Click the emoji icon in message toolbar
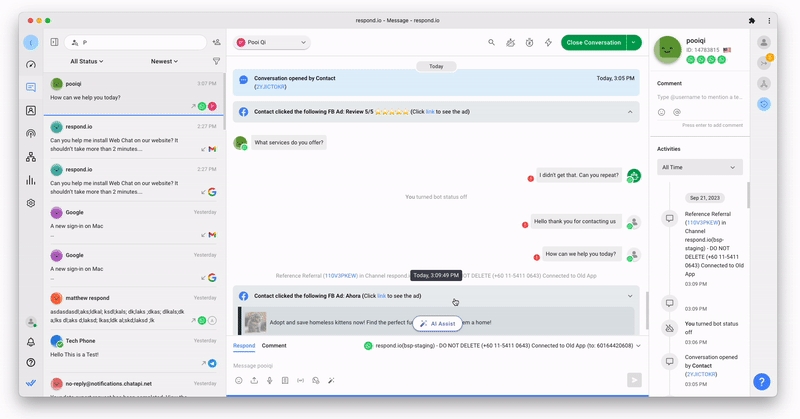The height and width of the screenshot is (419, 800). (239, 380)
